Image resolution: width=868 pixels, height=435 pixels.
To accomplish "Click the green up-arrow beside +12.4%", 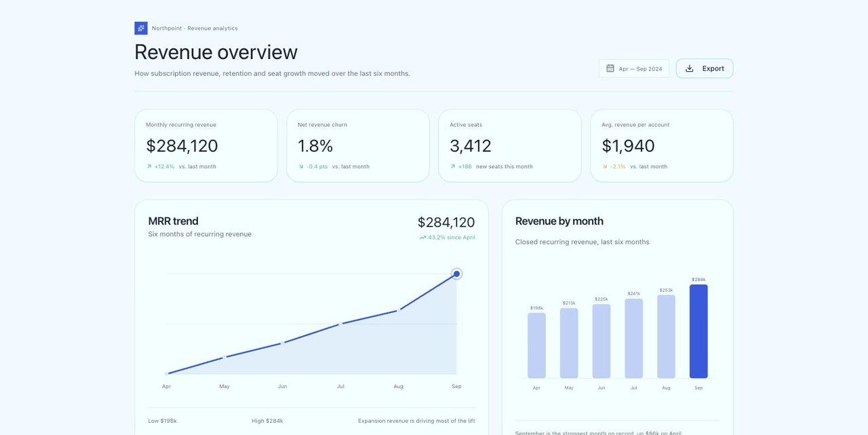I will pyautogui.click(x=149, y=166).
